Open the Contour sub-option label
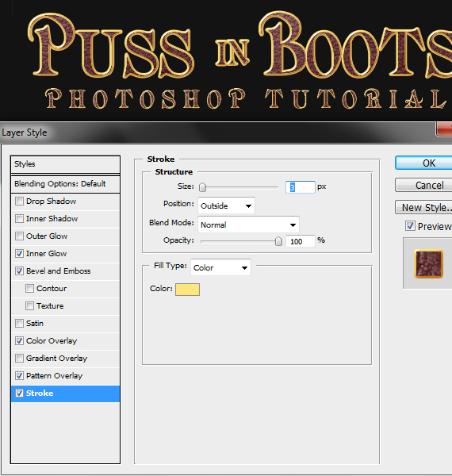The width and height of the screenshot is (452, 476). [x=52, y=289]
